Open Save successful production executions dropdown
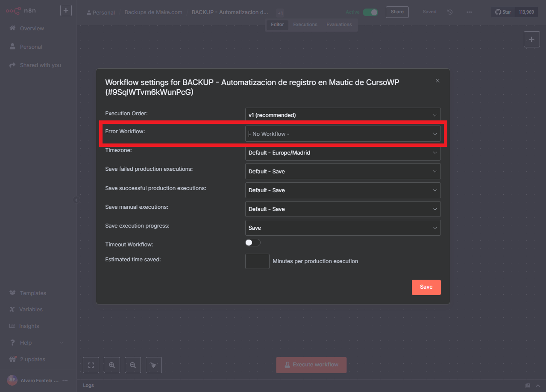The image size is (546, 392). pyautogui.click(x=343, y=190)
